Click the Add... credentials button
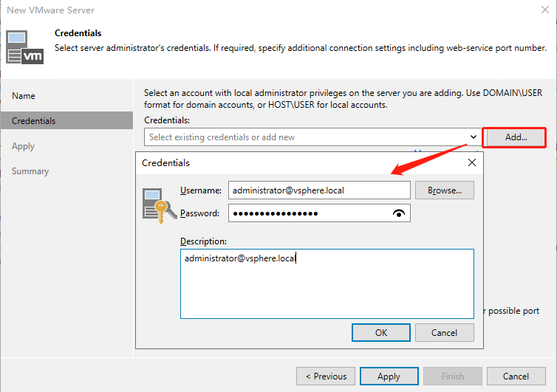The height and width of the screenshot is (392, 557). (x=516, y=137)
